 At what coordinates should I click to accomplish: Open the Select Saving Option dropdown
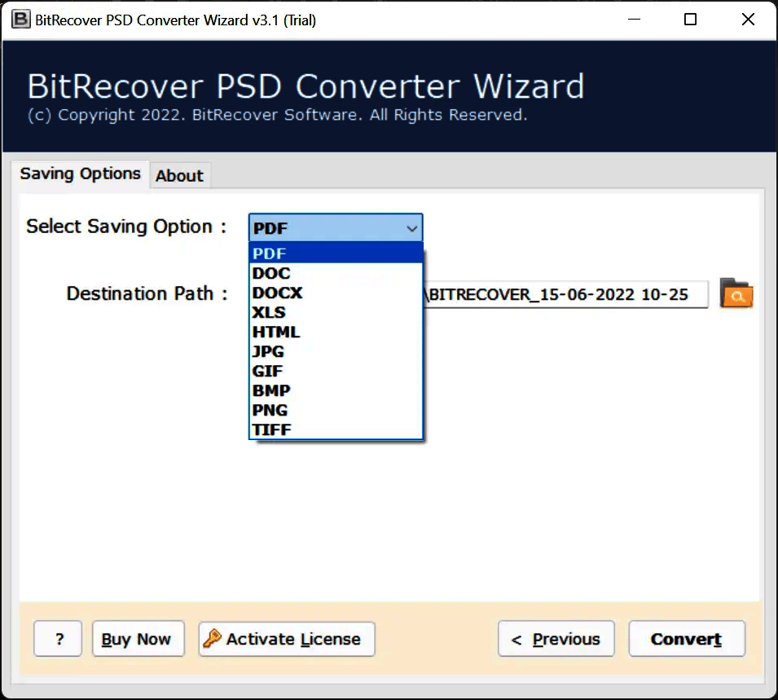pyautogui.click(x=411, y=228)
